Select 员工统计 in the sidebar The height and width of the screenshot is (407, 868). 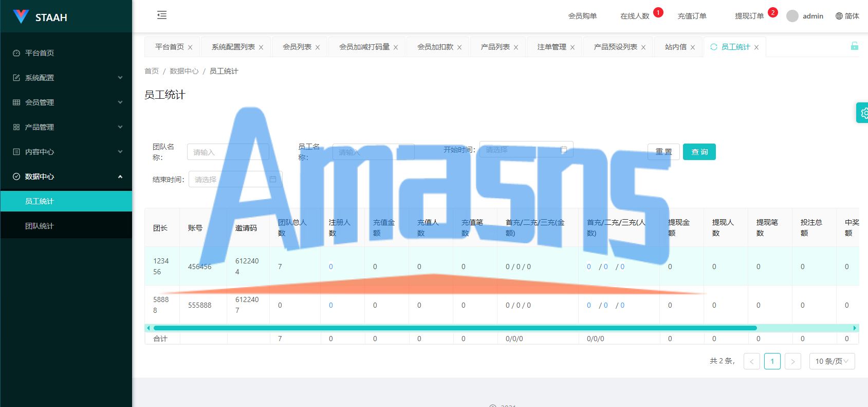tap(66, 201)
